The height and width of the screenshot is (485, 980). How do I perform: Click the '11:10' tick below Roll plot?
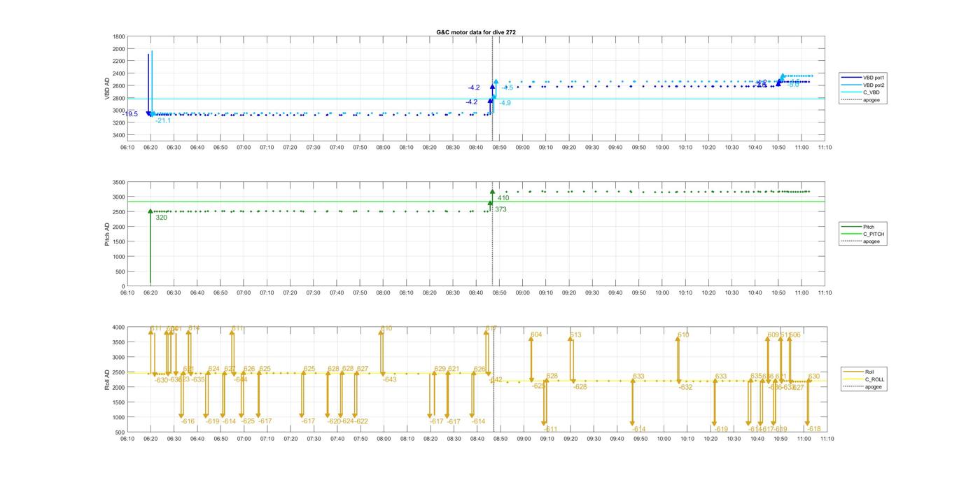[x=827, y=439]
